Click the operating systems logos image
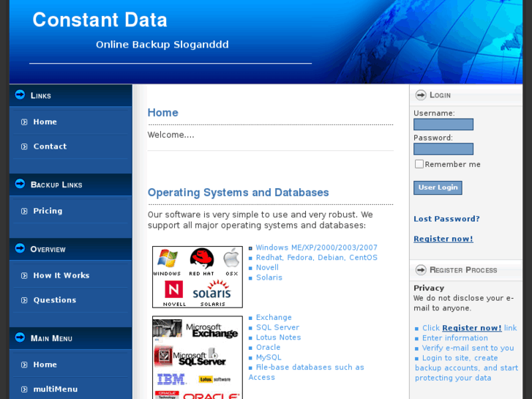 pyautogui.click(x=197, y=277)
